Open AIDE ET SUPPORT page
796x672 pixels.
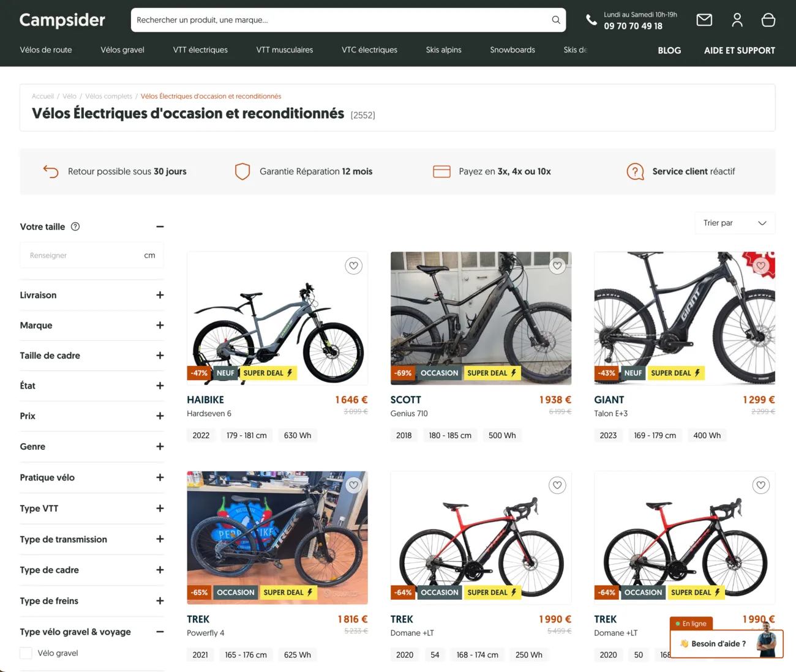coord(740,51)
